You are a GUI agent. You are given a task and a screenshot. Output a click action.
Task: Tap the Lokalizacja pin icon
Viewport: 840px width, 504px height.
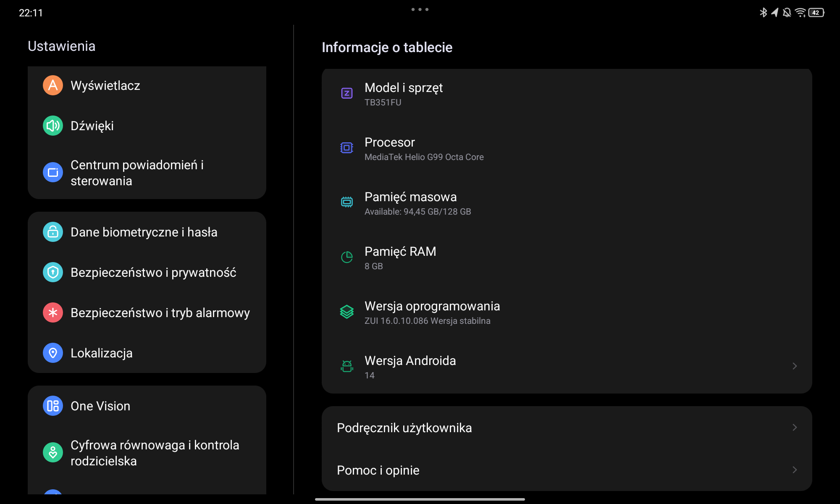(53, 353)
